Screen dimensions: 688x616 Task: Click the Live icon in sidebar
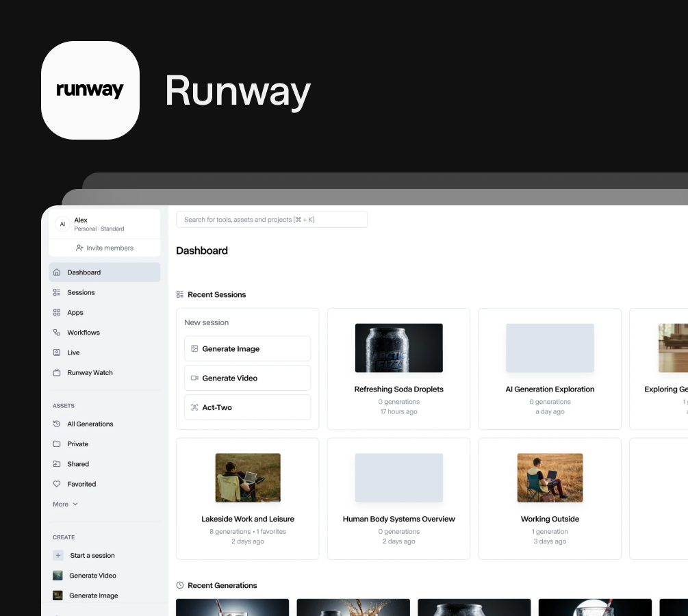pyautogui.click(x=57, y=352)
